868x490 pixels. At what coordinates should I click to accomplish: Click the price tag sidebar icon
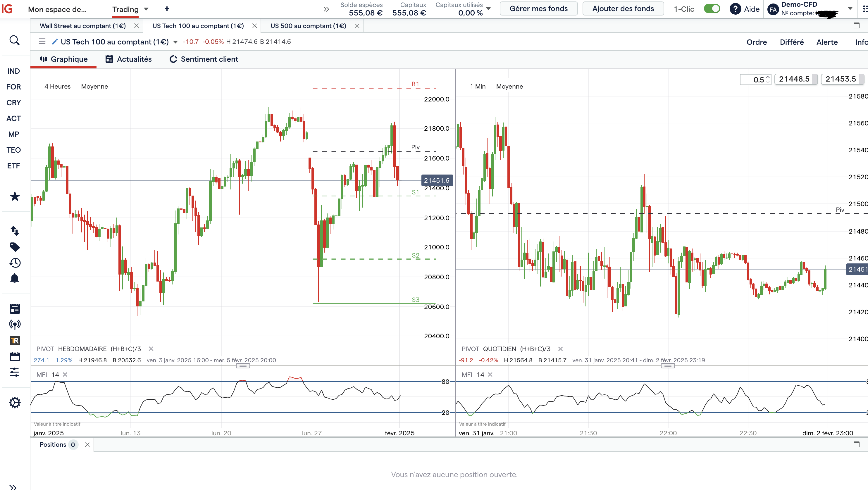tap(15, 247)
